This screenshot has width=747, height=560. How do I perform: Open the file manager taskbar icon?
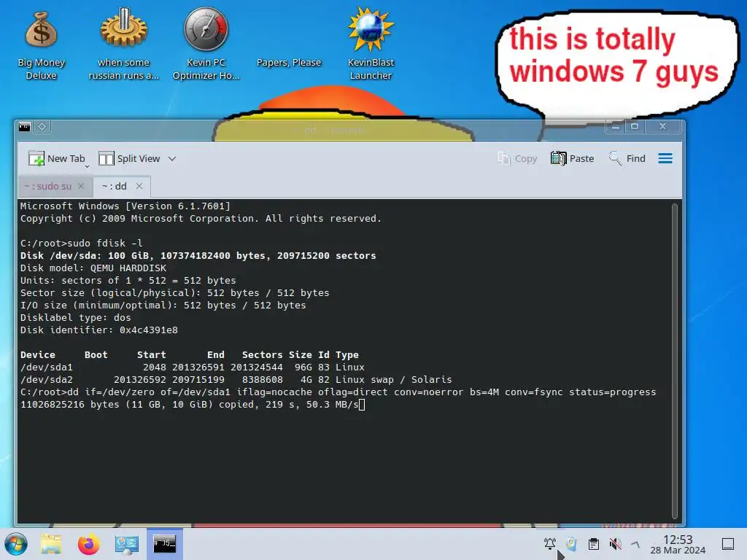[51, 544]
